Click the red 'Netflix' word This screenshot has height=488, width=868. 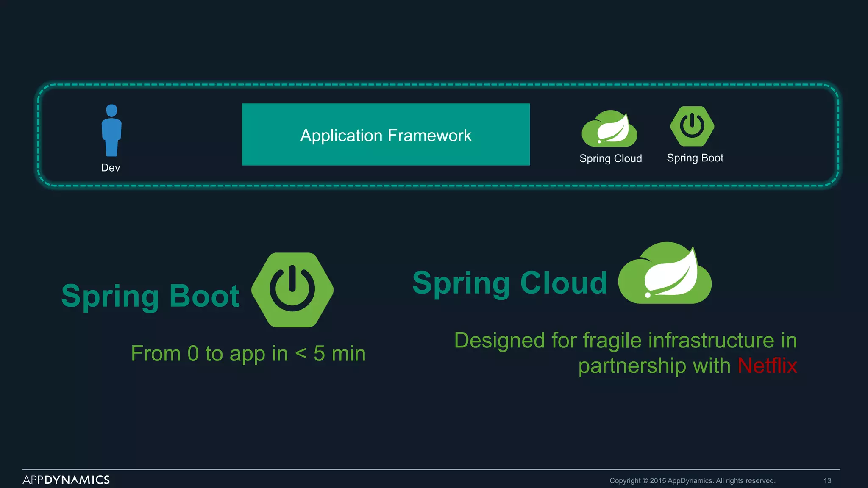(768, 366)
